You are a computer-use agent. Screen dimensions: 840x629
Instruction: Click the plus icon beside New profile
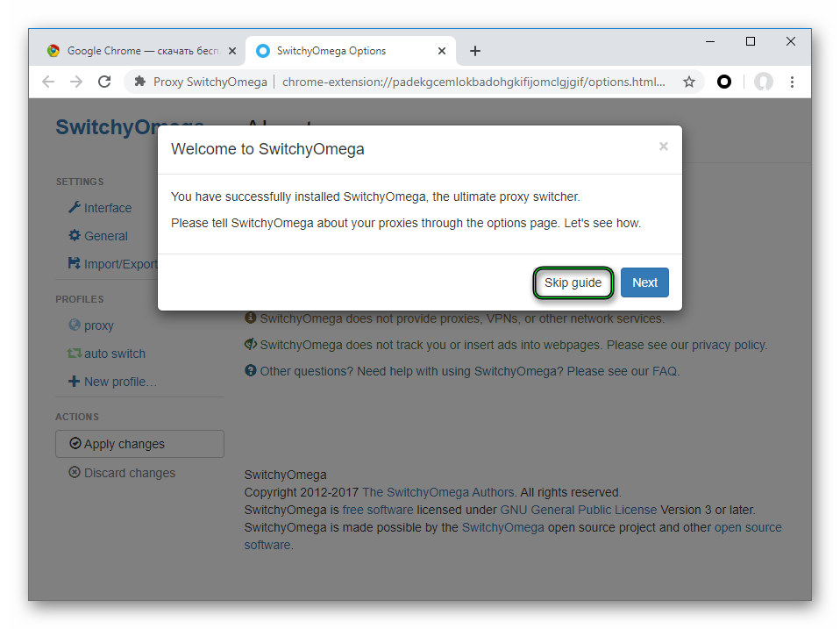click(x=74, y=382)
